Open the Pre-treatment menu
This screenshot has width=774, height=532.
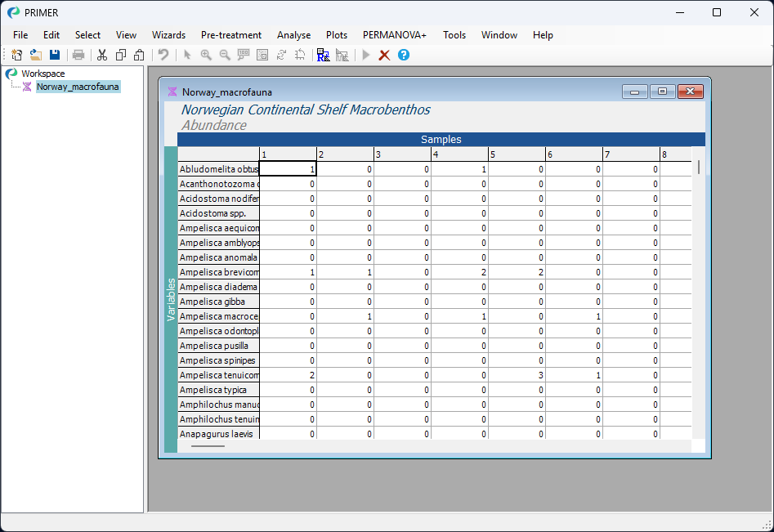coord(231,35)
